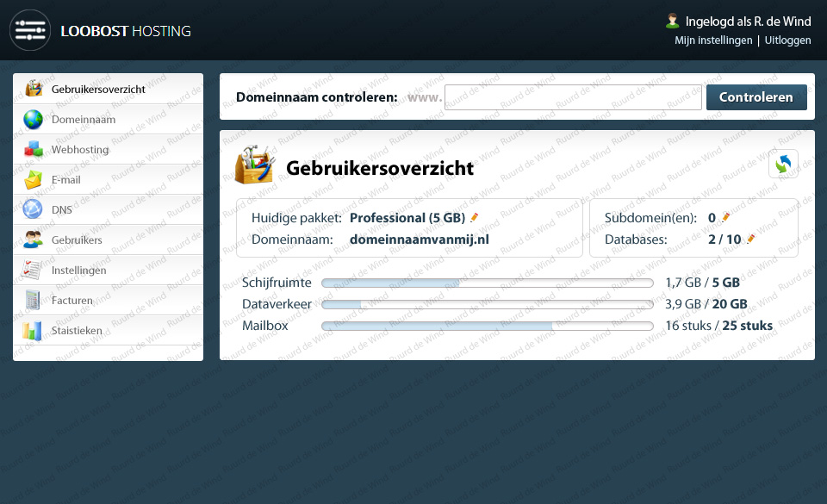Click the 2 / 10 databases value
Viewport: 827px width, 504px height.
pyautogui.click(x=724, y=240)
